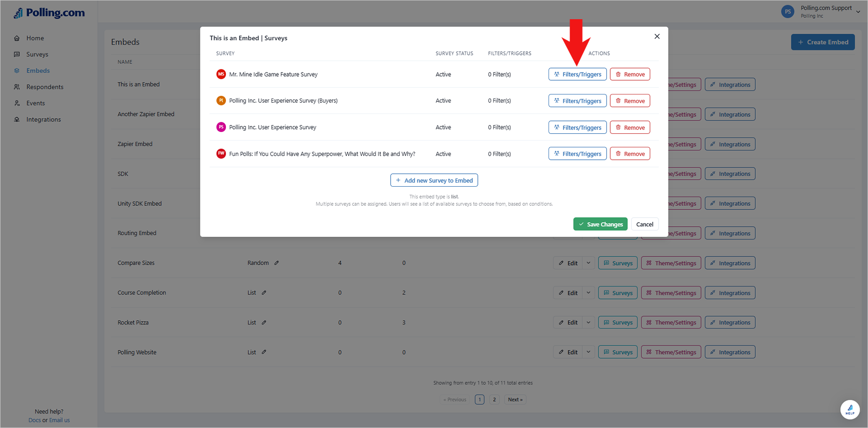The height and width of the screenshot is (428, 868).
Task: Edit the Rocket Pizza embed
Action: (x=568, y=323)
